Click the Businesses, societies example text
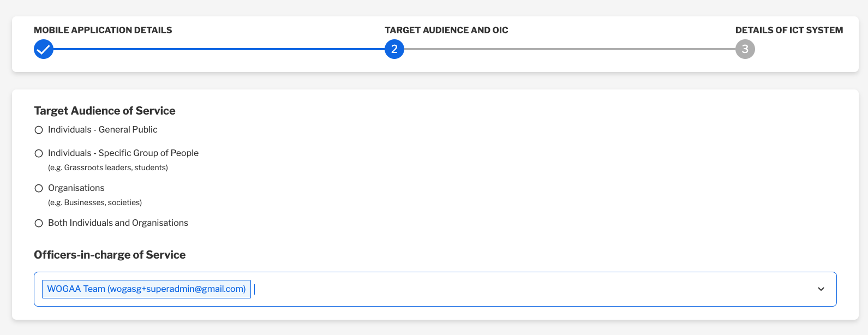 tap(95, 202)
